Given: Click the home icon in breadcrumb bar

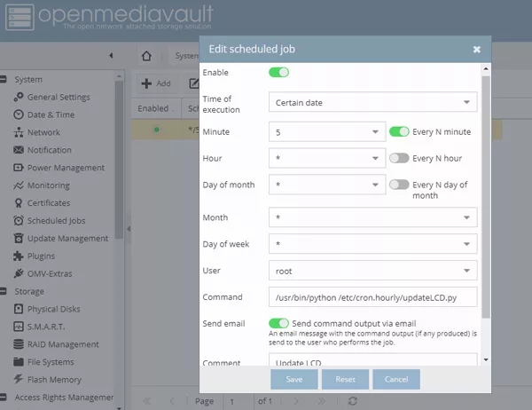Looking at the screenshot, I should pos(147,55).
